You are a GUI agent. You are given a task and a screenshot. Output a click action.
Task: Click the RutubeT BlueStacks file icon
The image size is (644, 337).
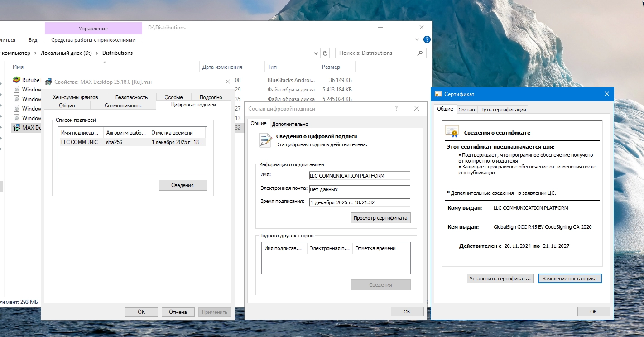click(17, 80)
